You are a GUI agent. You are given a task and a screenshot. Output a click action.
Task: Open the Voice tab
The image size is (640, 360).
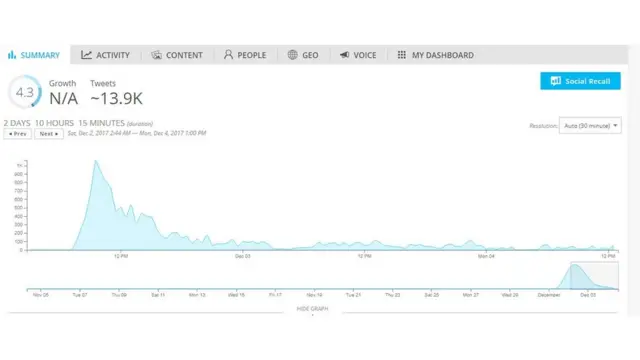pyautogui.click(x=358, y=55)
